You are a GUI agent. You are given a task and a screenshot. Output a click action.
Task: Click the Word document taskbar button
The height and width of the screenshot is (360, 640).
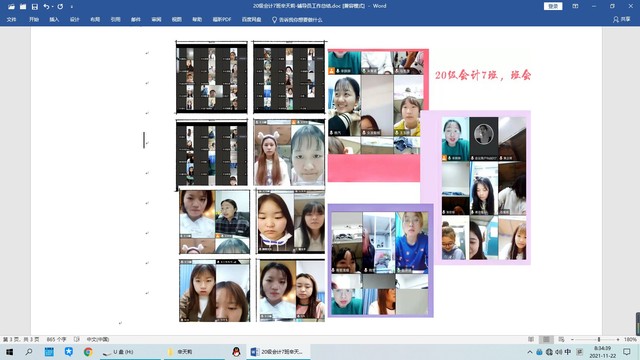279,352
